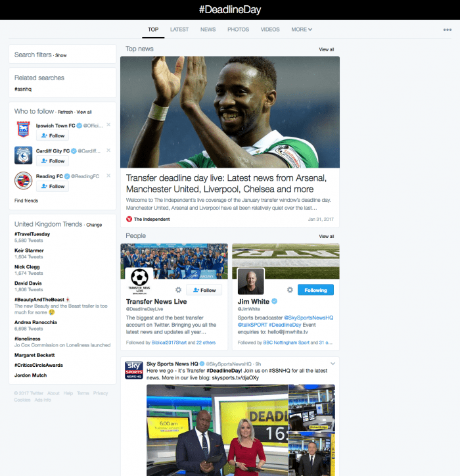Open the MORE dropdown tab
The height and width of the screenshot is (476, 460).
302,30
